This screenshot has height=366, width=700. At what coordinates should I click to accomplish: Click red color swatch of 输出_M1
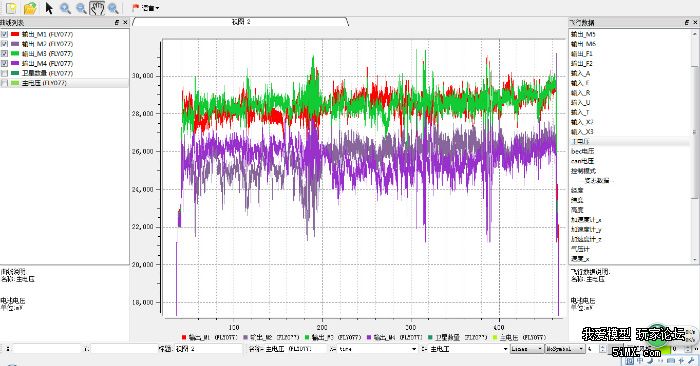(15, 34)
